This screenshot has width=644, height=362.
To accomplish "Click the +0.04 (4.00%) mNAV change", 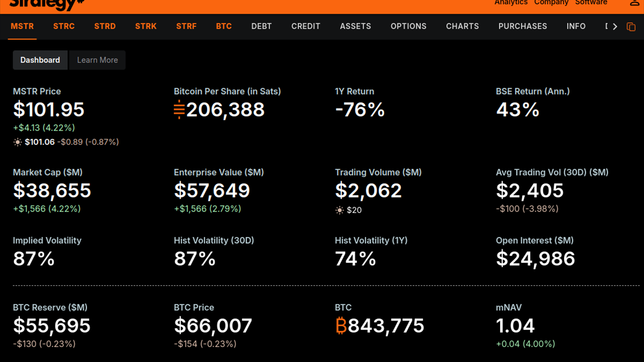I will point(526,344).
